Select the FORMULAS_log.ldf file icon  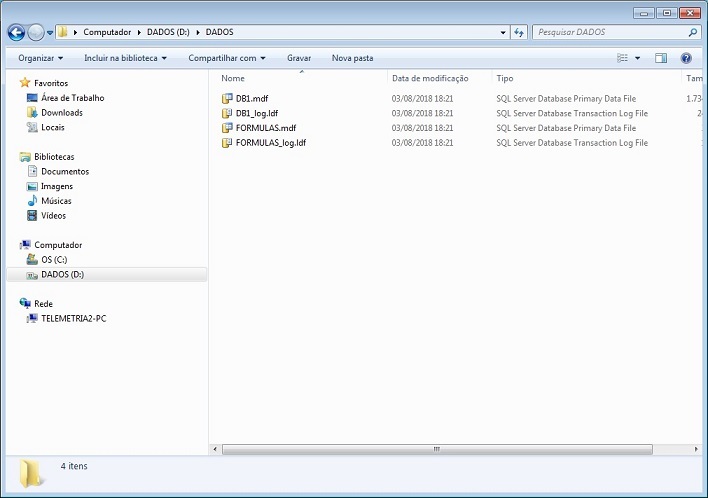[227, 143]
